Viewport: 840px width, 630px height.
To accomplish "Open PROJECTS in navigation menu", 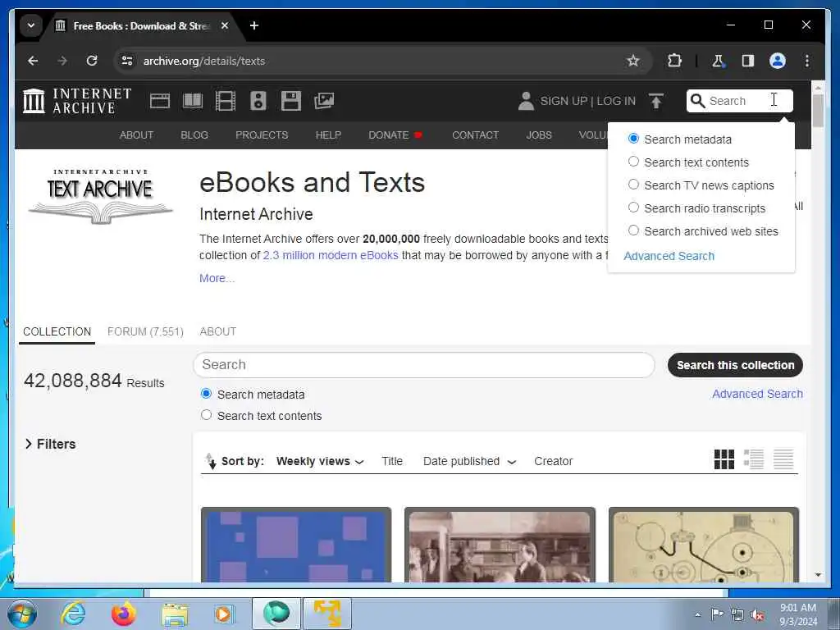I will [x=262, y=135].
